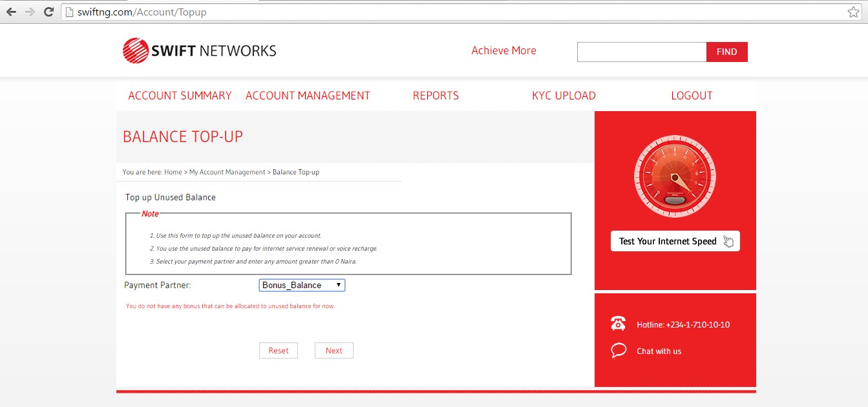Click the red speedometer gauge image
This screenshot has height=407, width=868.
675,175
